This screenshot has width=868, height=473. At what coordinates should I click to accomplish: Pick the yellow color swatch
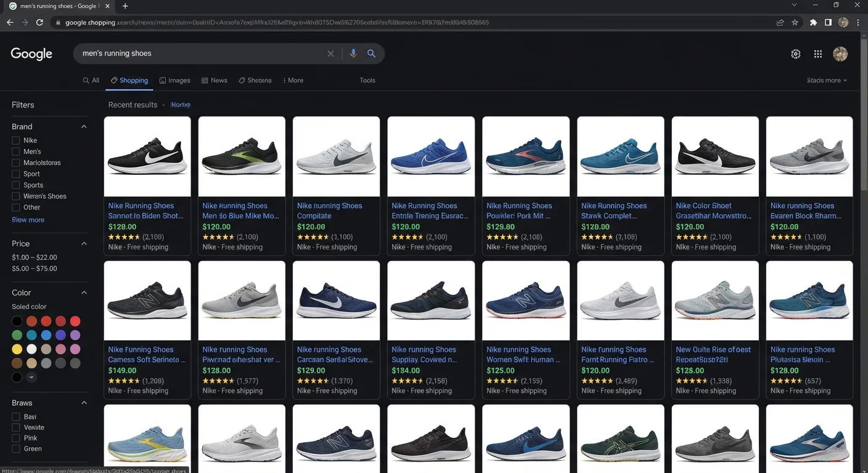(17, 349)
